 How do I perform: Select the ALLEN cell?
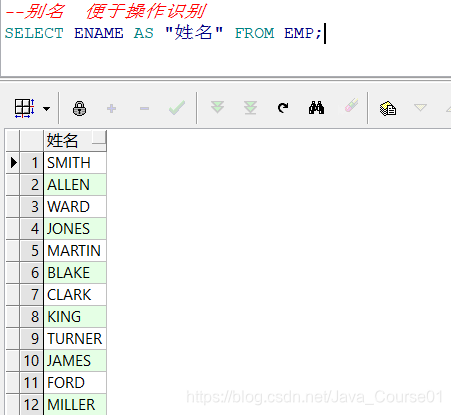tap(75, 185)
